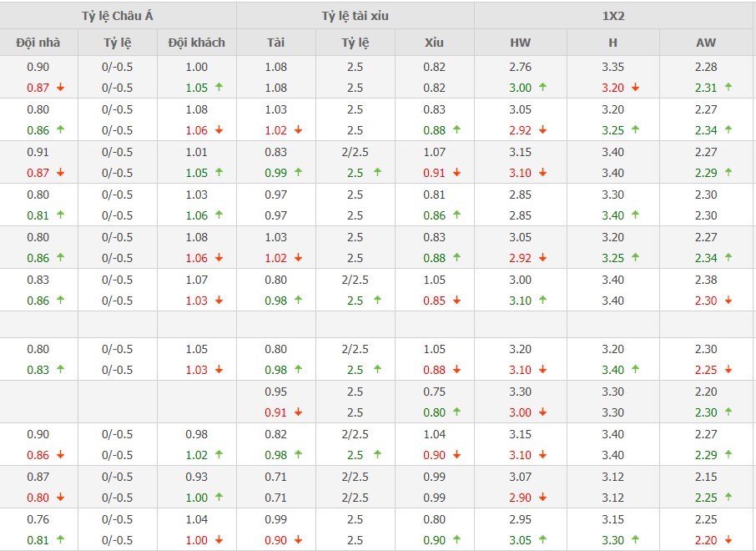This screenshot has width=756, height=551.
Task: Click the green up arrow next to 0.99
Action: (298, 172)
